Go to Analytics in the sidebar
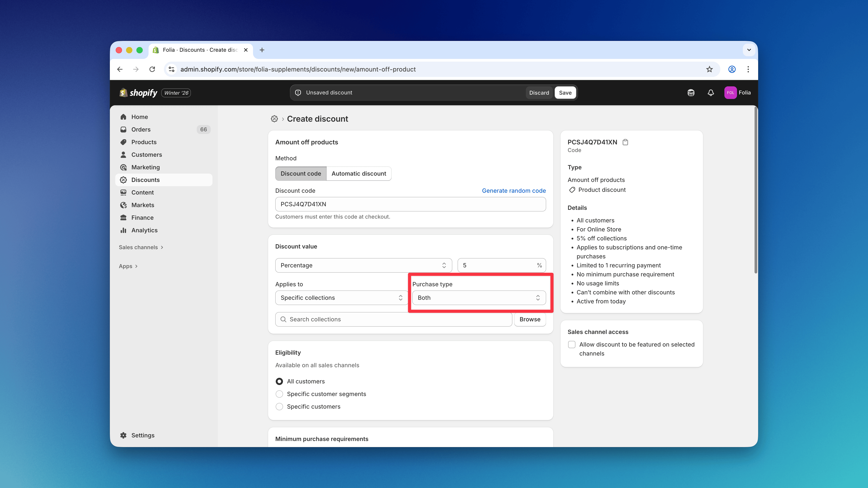Image resolution: width=868 pixels, height=488 pixels. (x=164, y=230)
